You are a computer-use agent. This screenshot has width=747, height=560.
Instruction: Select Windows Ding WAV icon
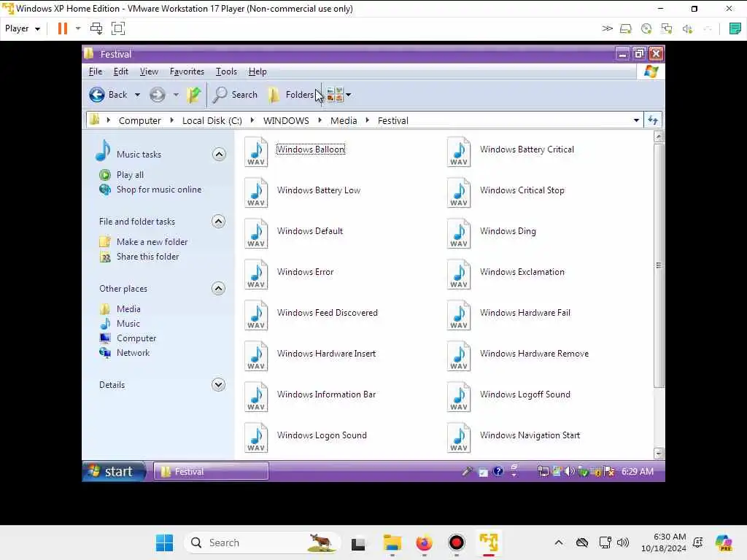[x=459, y=234]
